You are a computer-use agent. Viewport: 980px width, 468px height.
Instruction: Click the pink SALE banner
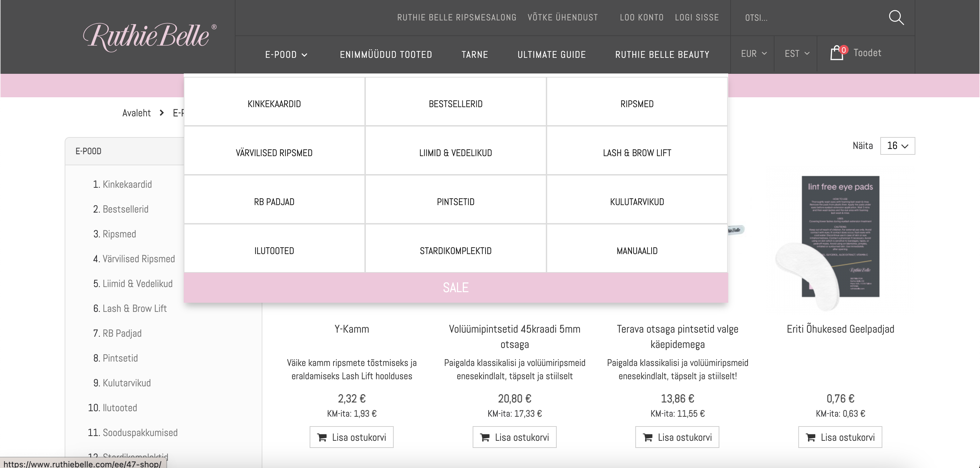pyautogui.click(x=456, y=287)
